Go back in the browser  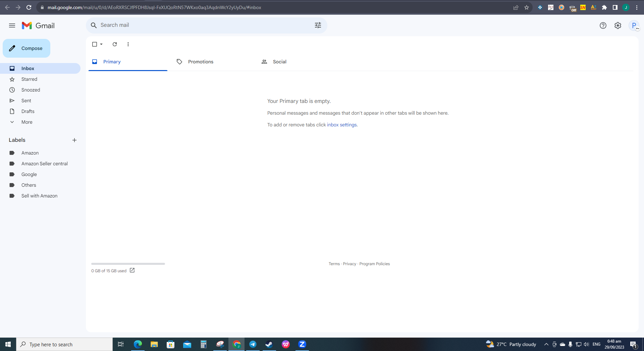coord(7,7)
